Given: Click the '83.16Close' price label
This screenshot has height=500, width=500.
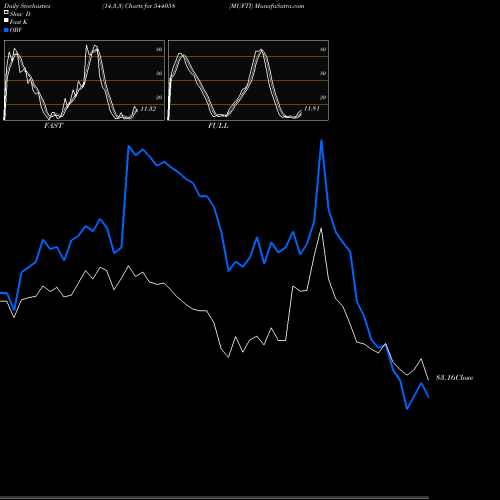Looking at the screenshot, I should pyautogui.click(x=455, y=378).
